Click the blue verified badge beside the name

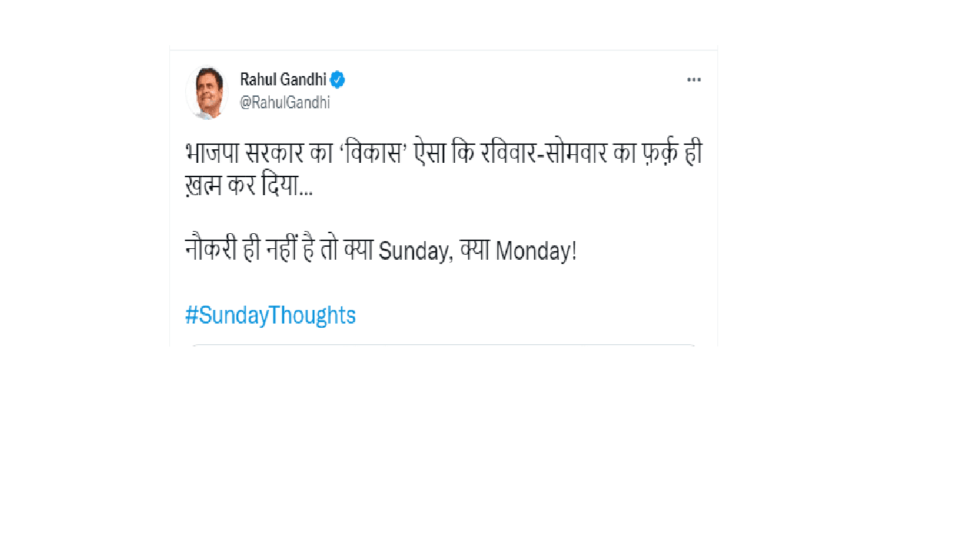(x=338, y=80)
